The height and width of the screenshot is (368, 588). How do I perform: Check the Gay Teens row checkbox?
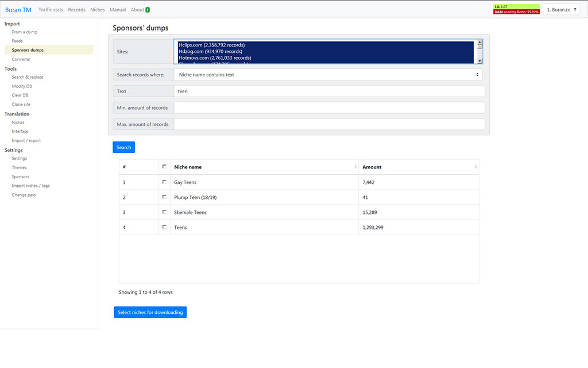tap(164, 182)
